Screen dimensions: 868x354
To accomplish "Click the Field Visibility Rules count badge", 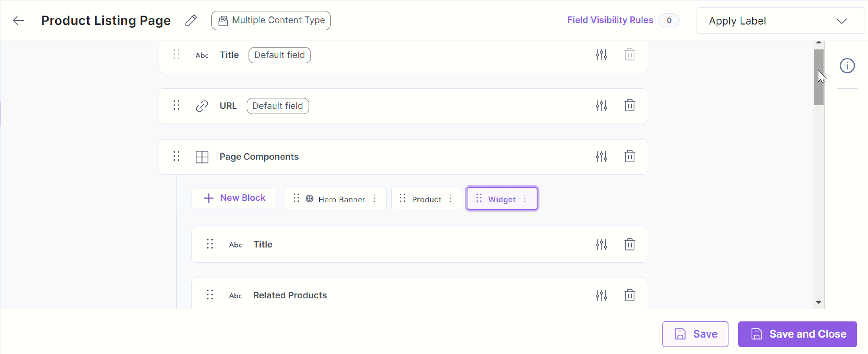I will click(669, 21).
